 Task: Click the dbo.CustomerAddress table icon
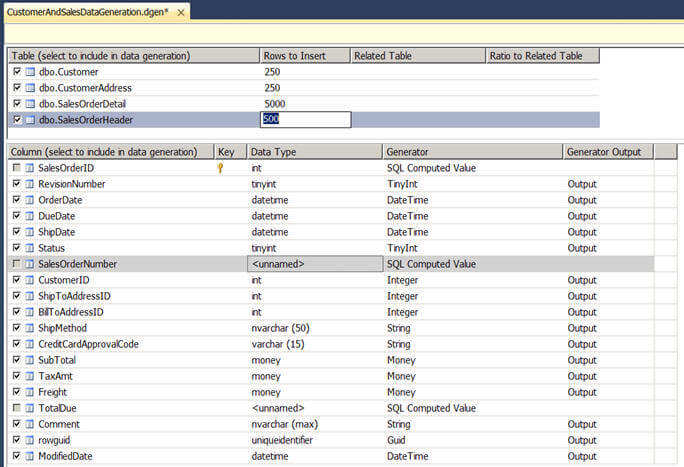[x=29, y=88]
